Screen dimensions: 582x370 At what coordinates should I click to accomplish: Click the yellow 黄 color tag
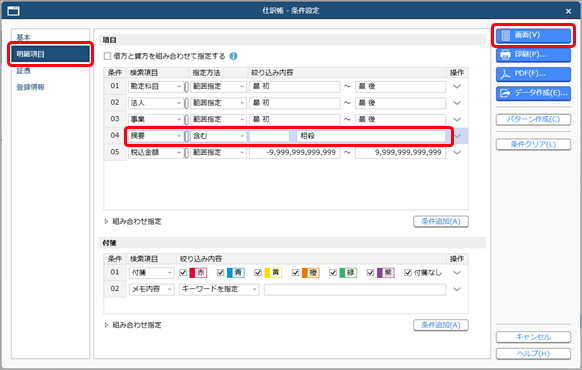tap(273, 273)
